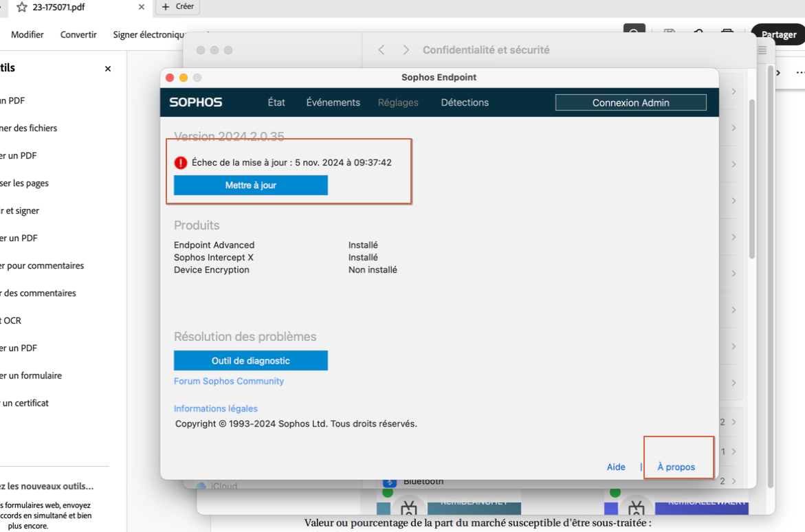The height and width of the screenshot is (532, 805).
Task: Select the greyed Réglages tab
Action: click(398, 102)
